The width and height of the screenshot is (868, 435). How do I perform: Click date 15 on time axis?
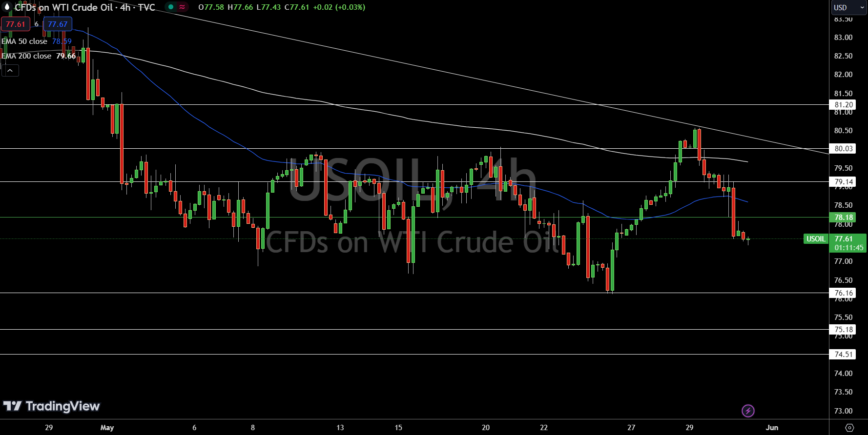tap(398, 428)
